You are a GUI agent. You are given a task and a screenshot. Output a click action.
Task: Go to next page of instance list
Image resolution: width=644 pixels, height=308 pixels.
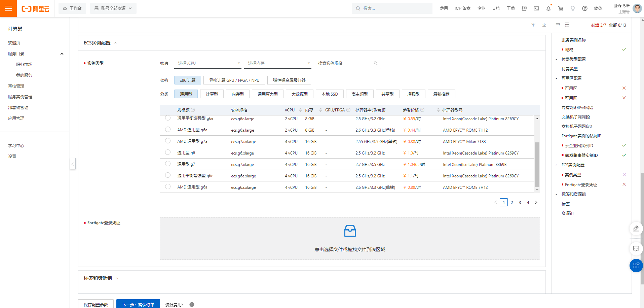tap(536, 202)
